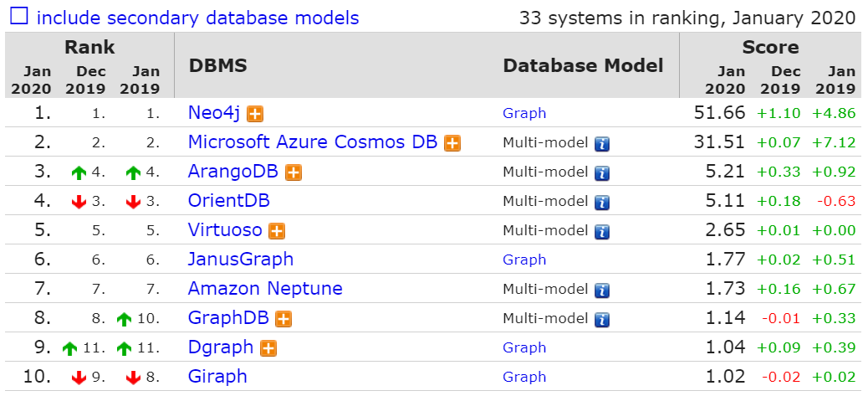Click the plus icon next to Dgraph
Viewport: 868px width, 396px height.
(x=268, y=348)
